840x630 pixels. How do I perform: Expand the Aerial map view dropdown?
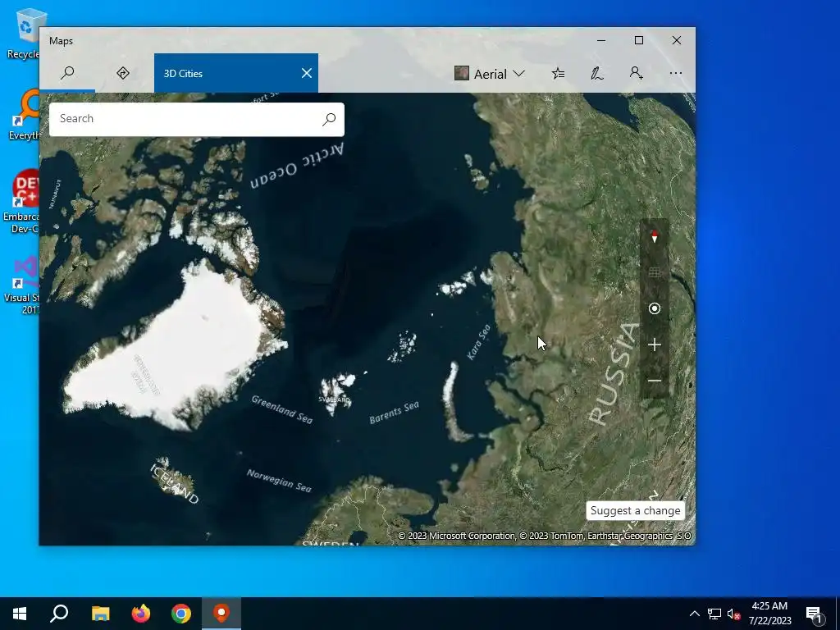click(x=489, y=74)
